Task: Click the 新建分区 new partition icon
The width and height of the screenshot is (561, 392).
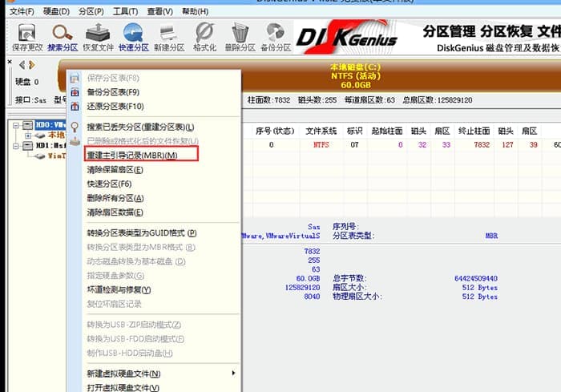Action: pos(168,36)
